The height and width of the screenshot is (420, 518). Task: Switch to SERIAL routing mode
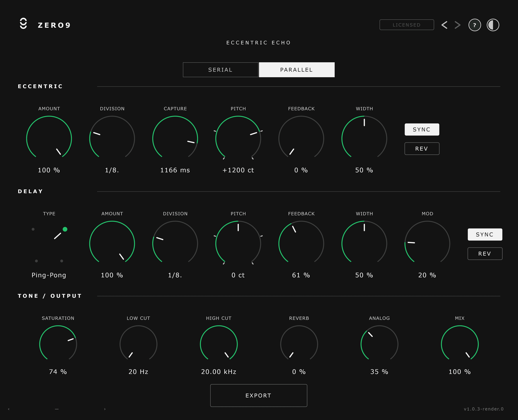click(220, 70)
